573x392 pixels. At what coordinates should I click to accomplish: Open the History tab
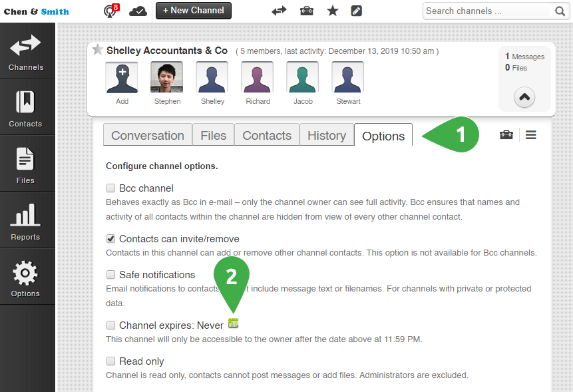point(326,134)
